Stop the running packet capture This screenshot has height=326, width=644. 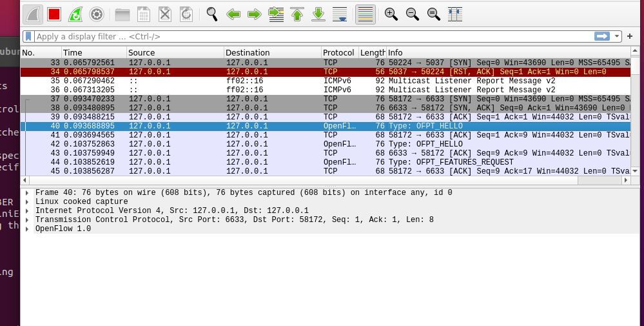[54, 14]
